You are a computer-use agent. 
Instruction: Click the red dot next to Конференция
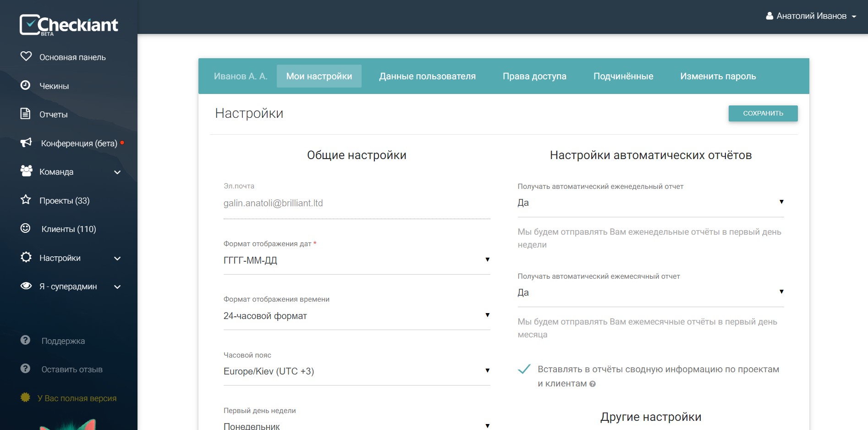click(x=122, y=143)
